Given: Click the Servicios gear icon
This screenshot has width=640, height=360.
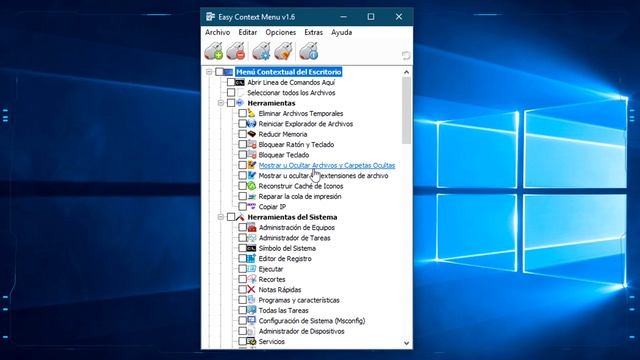Looking at the screenshot, I should tap(252, 341).
